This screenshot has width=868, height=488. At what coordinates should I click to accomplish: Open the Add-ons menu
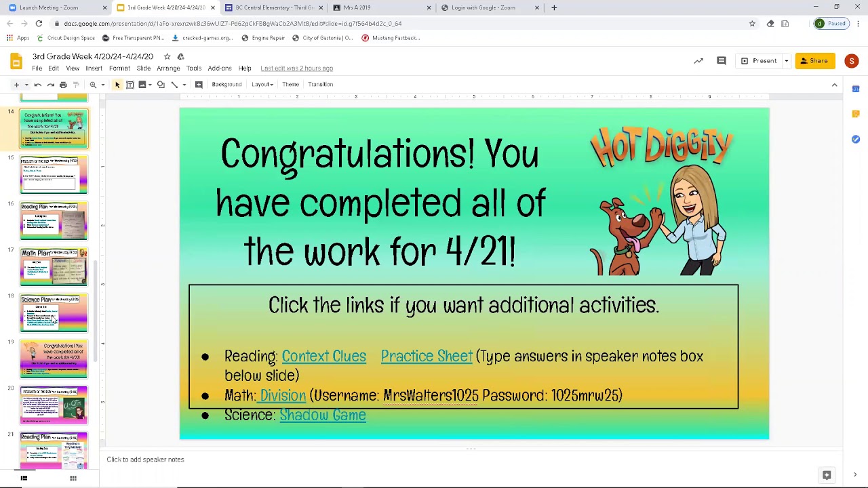click(x=220, y=68)
